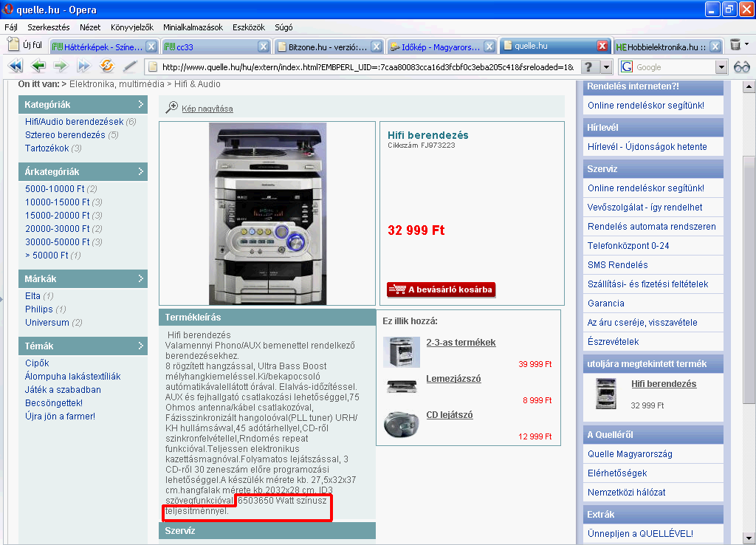Open the Hírlevél - Újdonságok hetente link
Image resolution: width=756 pixels, height=545 pixels.
click(647, 147)
